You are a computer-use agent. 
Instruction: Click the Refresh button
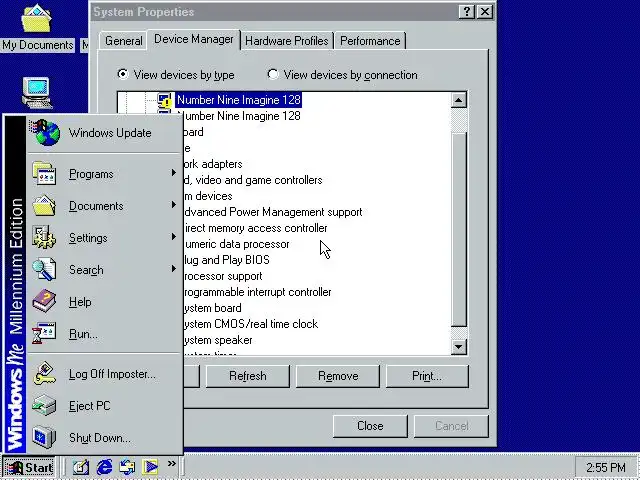tap(248, 376)
